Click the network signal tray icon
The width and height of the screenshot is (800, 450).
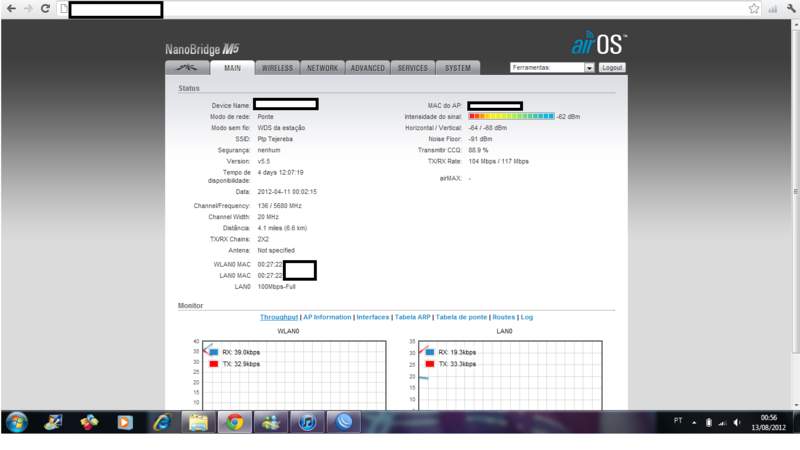722,422
